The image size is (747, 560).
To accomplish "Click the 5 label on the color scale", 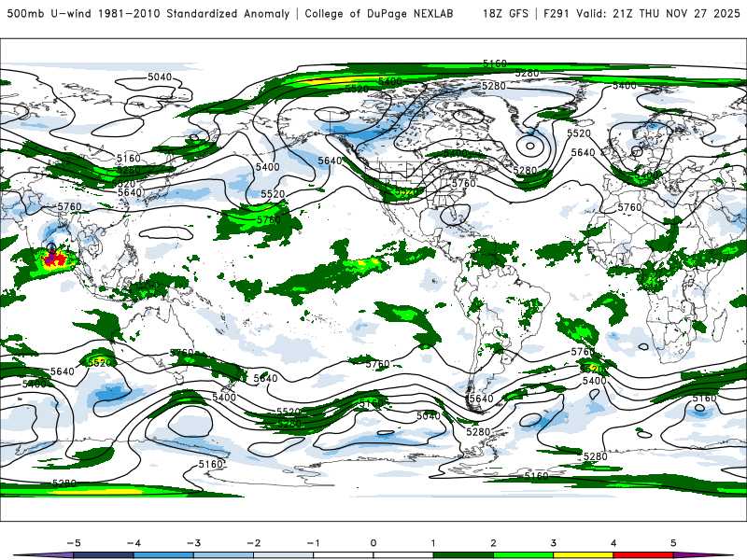I will [x=673, y=543].
